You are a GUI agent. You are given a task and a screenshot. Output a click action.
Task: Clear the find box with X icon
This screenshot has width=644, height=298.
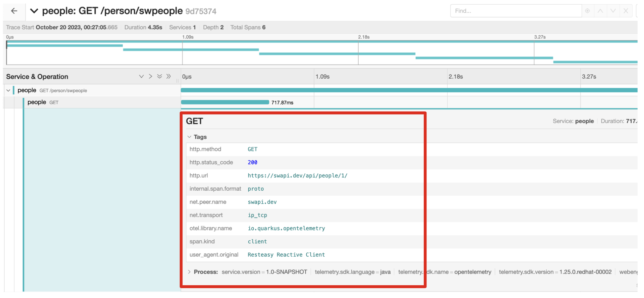tap(626, 11)
